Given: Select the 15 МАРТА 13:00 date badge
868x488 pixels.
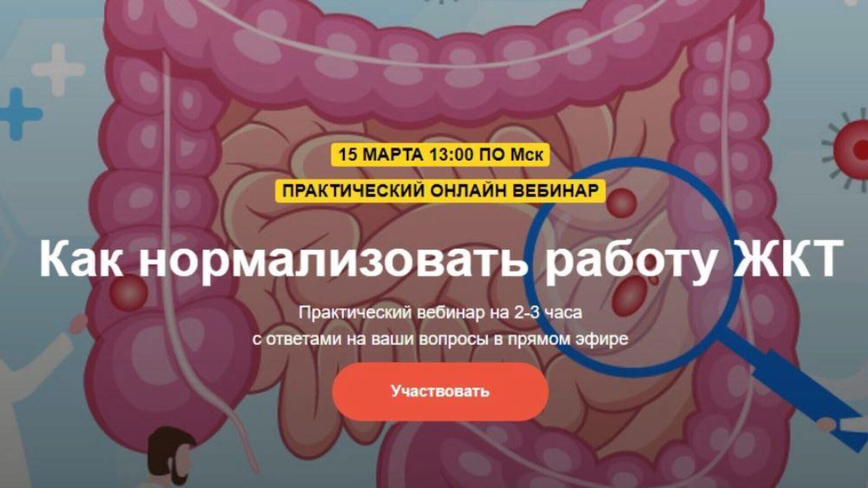Looking at the screenshot, I should coord(440,155).
